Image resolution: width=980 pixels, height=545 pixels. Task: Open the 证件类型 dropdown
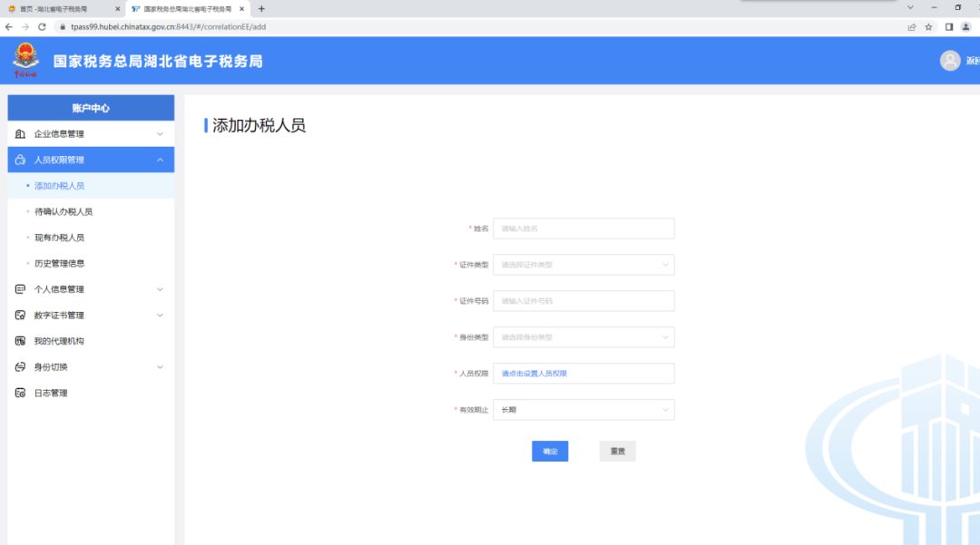pos(583,265)
